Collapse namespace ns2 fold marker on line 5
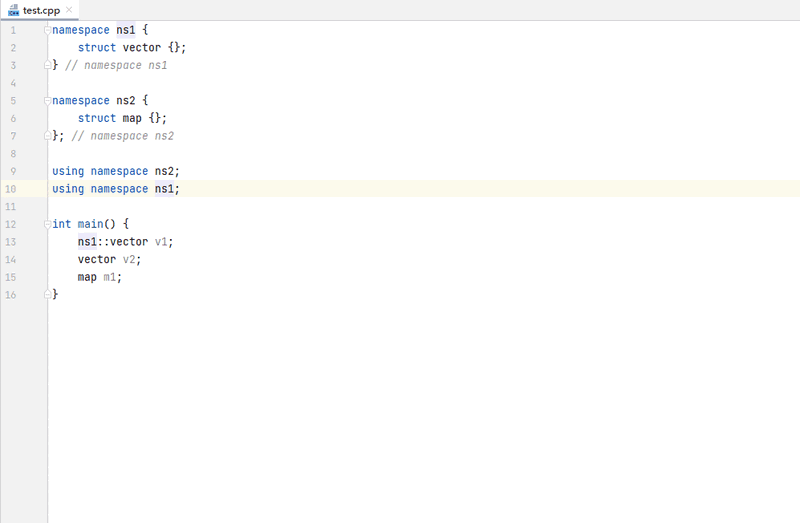Screen dimensions: 800x523 click(47, 100)
